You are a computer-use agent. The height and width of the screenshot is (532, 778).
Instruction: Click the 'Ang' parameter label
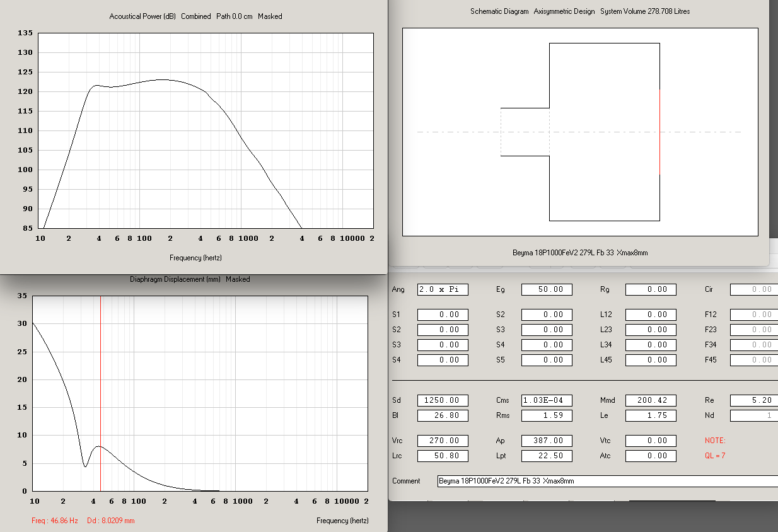point(398,290)
